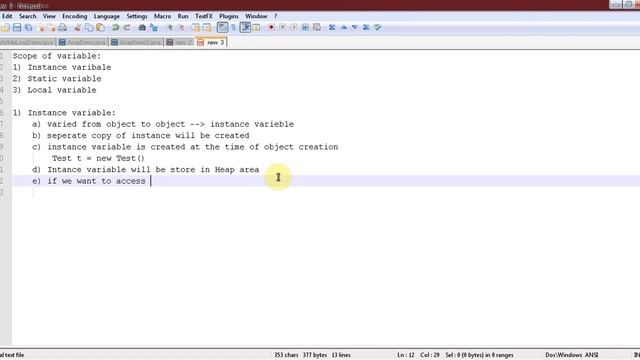The width and height of the screenshot is (640, 360).
Task: Click the Close All documents icon
Action: (52, 27)
